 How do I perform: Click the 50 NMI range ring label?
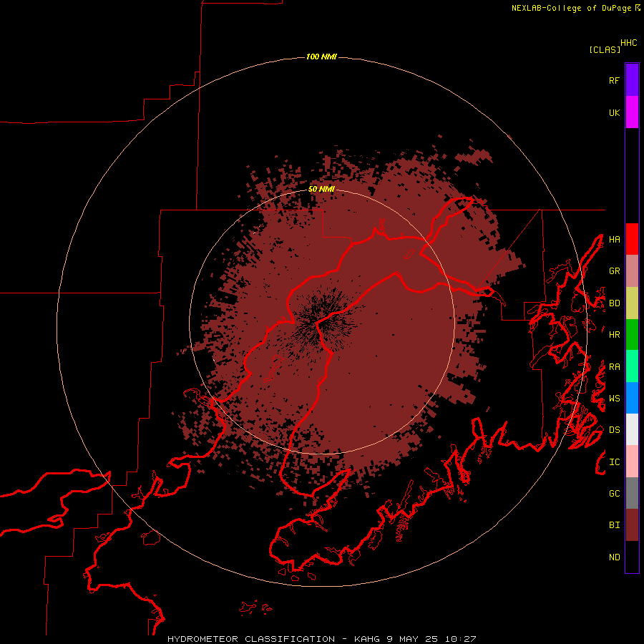click(x=321, y=189)
